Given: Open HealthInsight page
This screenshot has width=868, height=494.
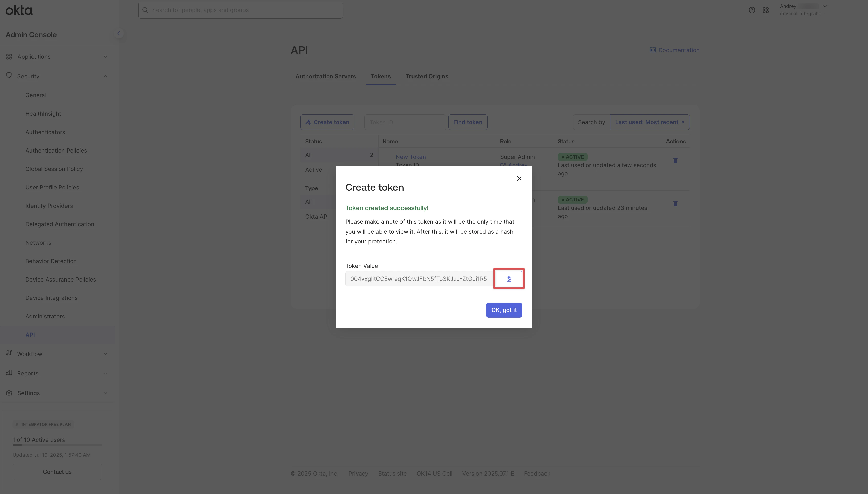Looking at the screenshot, I should click(43, 114).
